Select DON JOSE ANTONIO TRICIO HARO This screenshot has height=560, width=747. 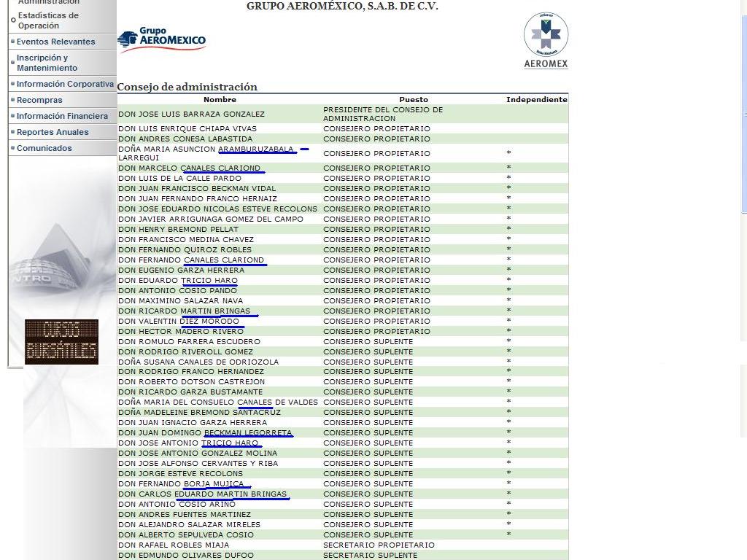point(188,443)
